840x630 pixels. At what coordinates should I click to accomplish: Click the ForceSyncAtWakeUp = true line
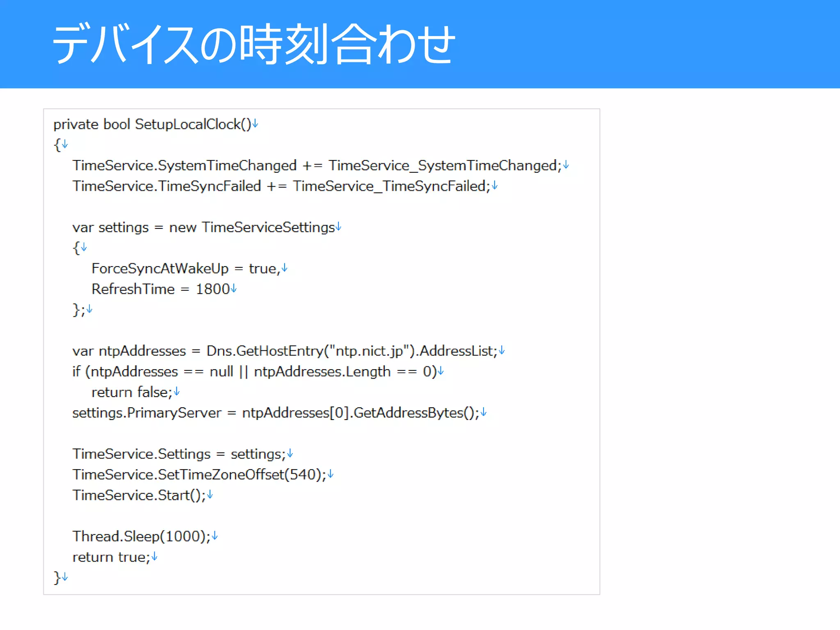point(185,269)
